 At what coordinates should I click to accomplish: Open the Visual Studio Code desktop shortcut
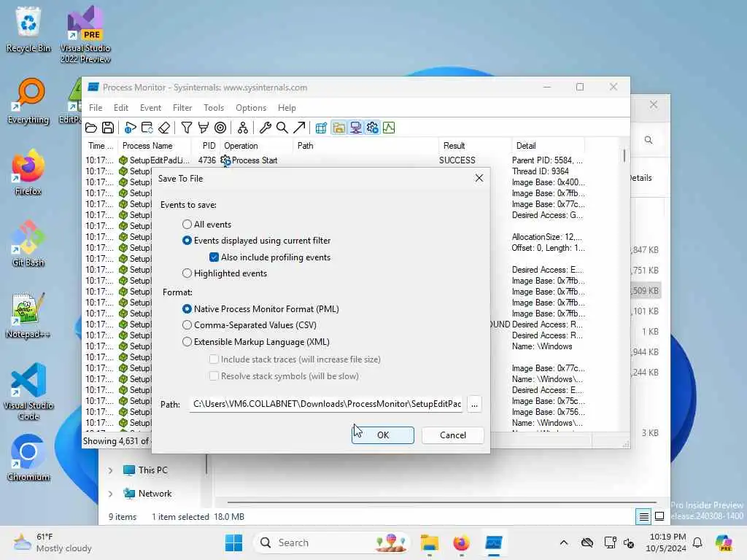(x=28, y=392)
